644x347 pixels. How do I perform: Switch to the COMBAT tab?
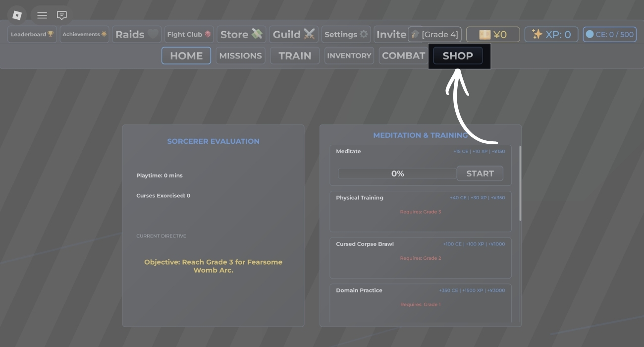(403, 56)
